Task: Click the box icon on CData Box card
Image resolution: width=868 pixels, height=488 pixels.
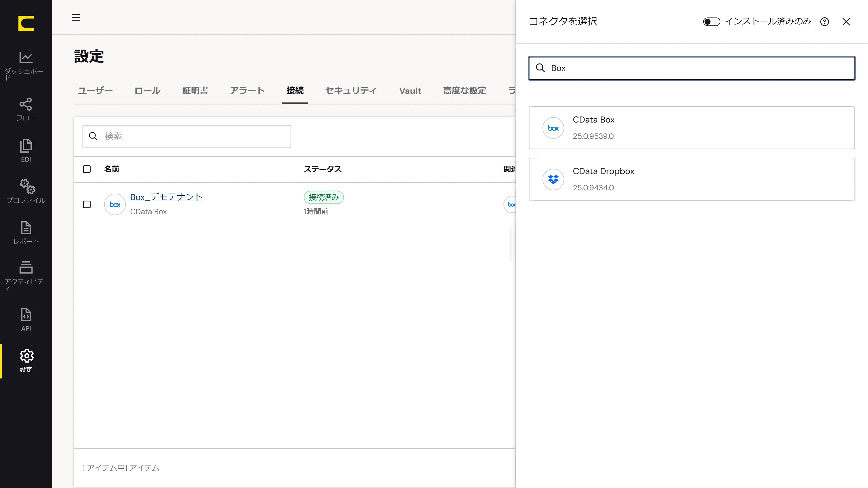Action: coord(553,128)
